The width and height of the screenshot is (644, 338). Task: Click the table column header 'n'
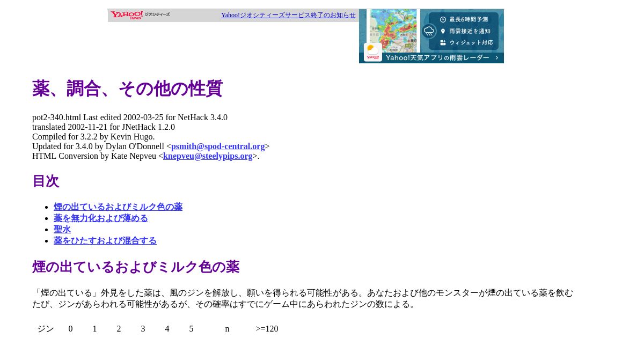tap(227, 329)
